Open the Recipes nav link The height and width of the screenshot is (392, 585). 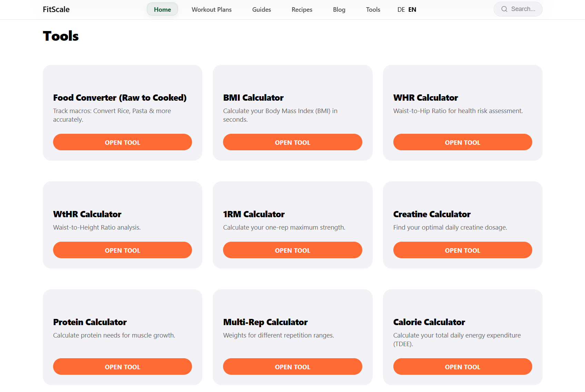click(302, 9)
